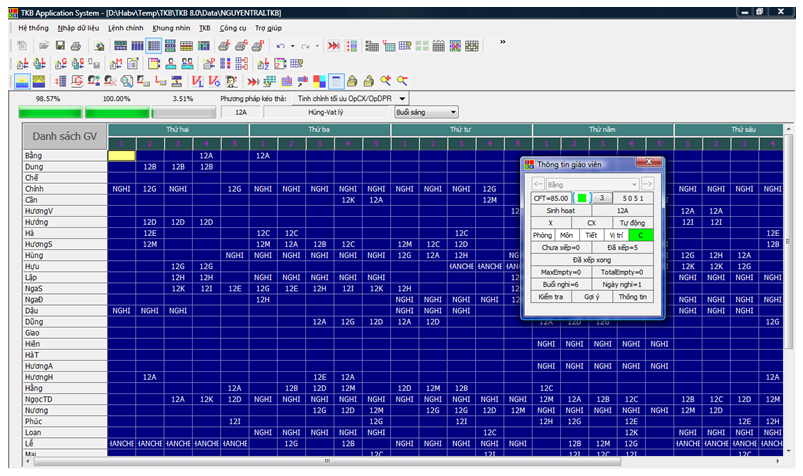Open the Bằng teacher dropdown in the dialog

[592, 184]
